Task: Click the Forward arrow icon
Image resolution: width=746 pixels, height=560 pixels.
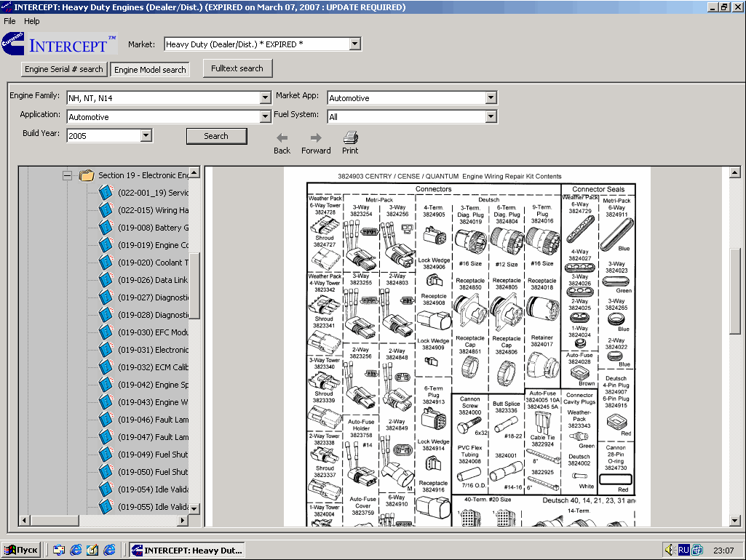Action: point(315,137)
